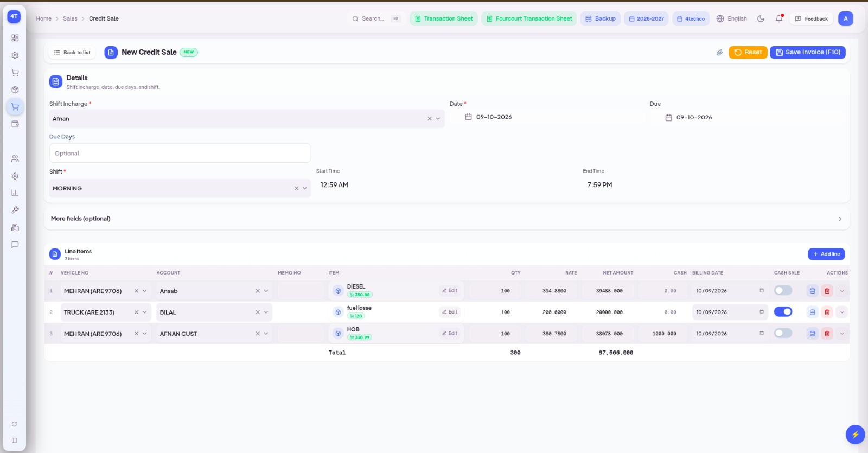Open the Shift MORNING dropdown
This screenshot has height=453, width=868.
180,188
